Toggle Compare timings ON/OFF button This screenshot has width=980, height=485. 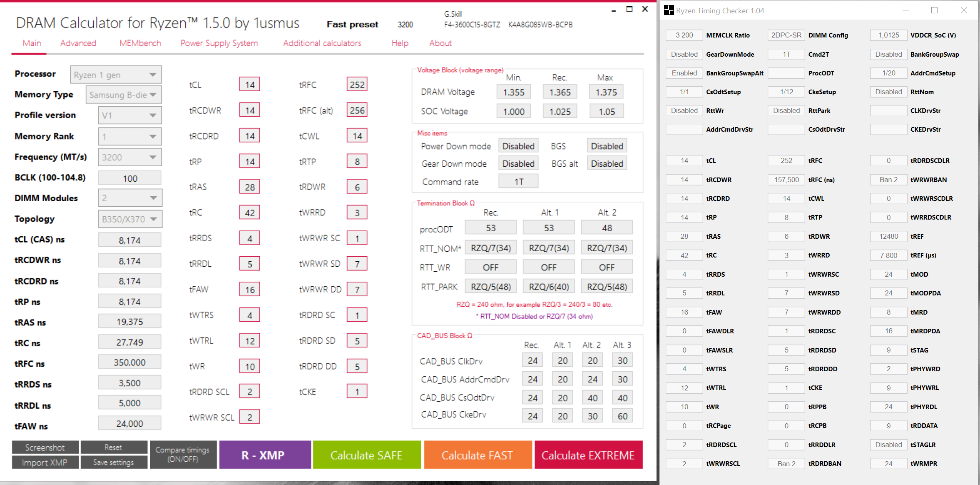(x=183, y=455)
